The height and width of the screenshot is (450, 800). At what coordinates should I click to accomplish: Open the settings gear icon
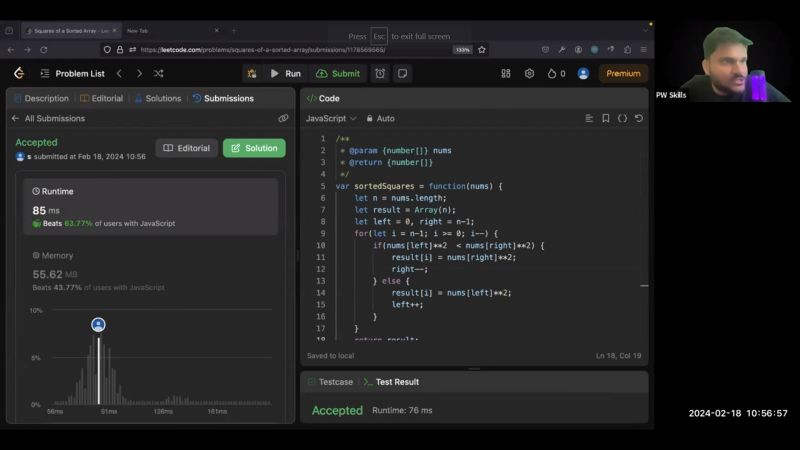point(529,73)
